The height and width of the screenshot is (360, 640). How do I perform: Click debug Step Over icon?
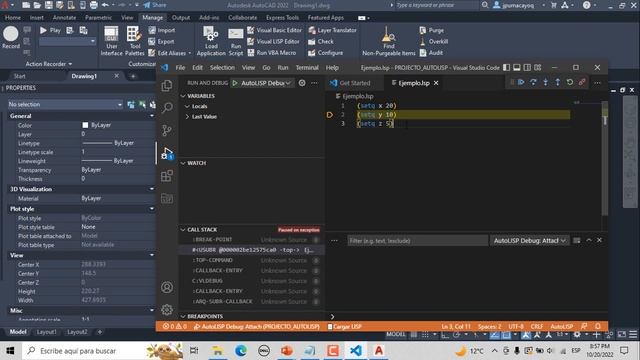coord(533,82)
